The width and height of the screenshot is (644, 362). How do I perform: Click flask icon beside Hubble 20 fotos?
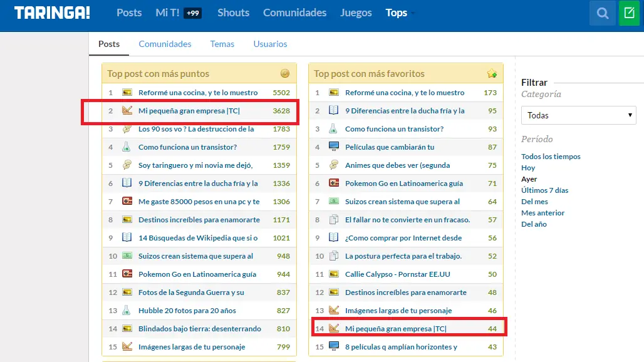click(127, 310)
